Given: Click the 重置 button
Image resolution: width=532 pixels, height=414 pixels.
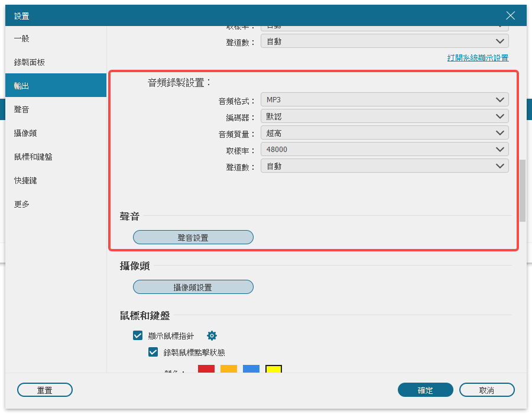Looking at the screenshot, I should (45, 390).
